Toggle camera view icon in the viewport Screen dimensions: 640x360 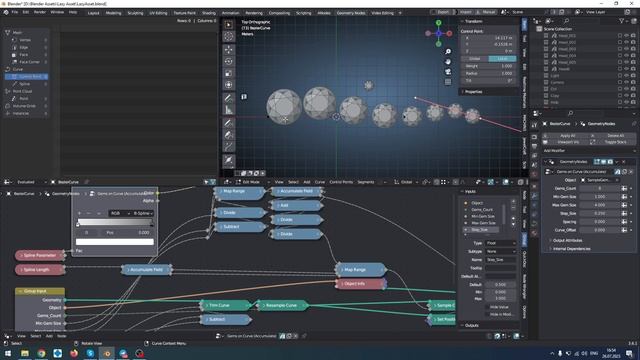tap(448, 72)
